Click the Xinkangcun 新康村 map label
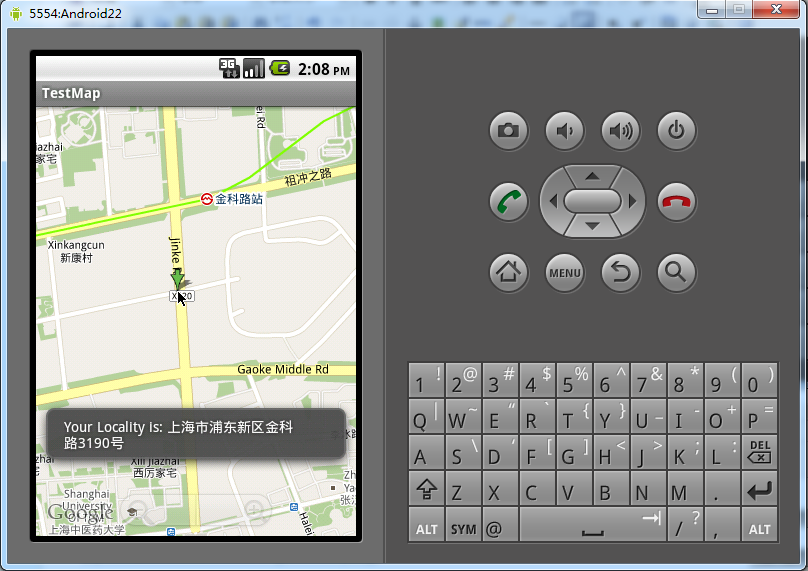808x571 pixels. 76,251
